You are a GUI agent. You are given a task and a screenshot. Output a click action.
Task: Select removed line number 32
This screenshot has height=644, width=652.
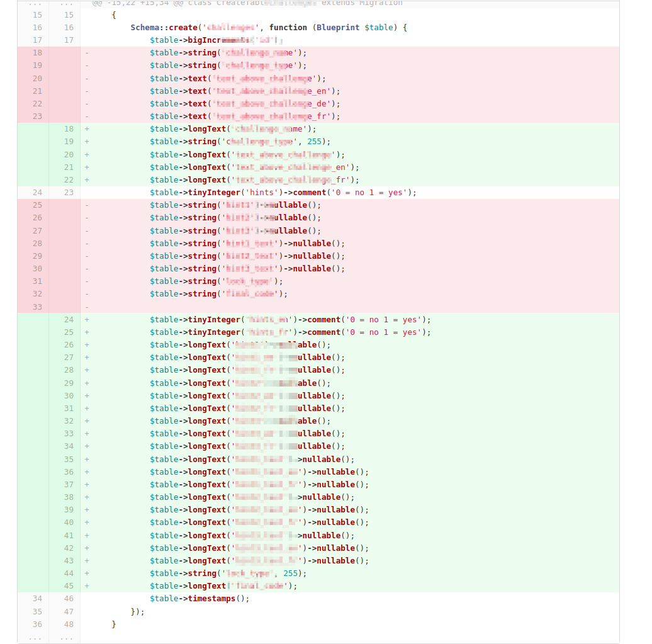(37, 294)
